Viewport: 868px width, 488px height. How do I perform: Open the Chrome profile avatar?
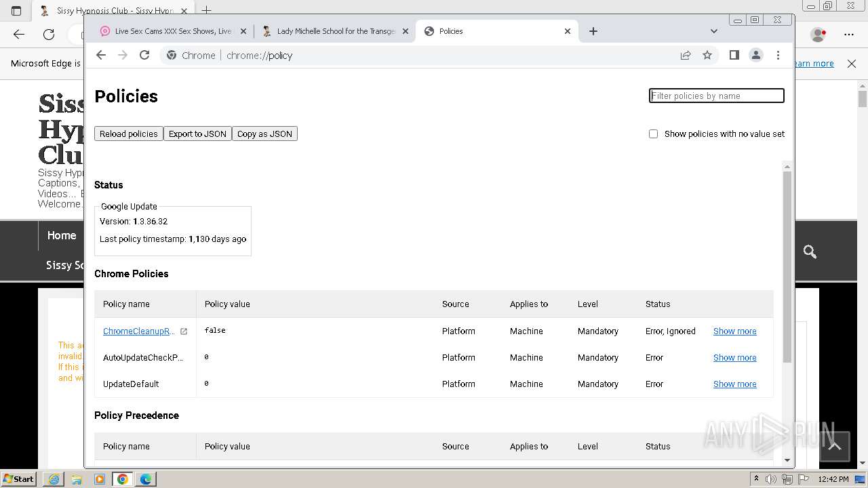point(756,56)
